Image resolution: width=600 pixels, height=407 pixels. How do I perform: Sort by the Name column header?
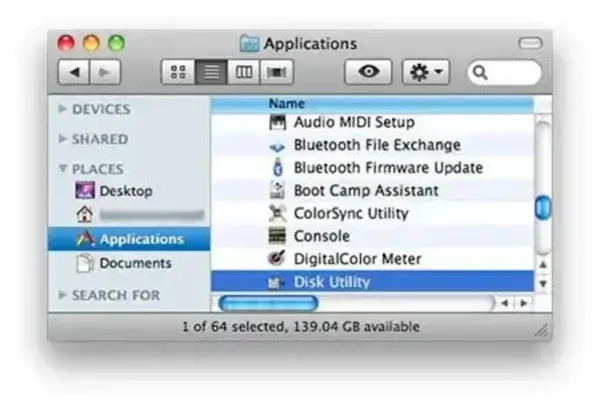tap(372, 104)
